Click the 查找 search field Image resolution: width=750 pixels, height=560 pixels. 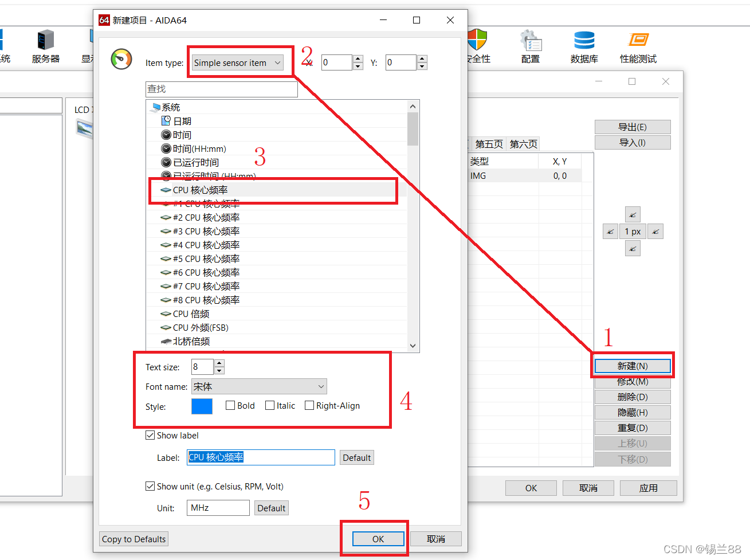pyautogui.click(x=222, y=89)
